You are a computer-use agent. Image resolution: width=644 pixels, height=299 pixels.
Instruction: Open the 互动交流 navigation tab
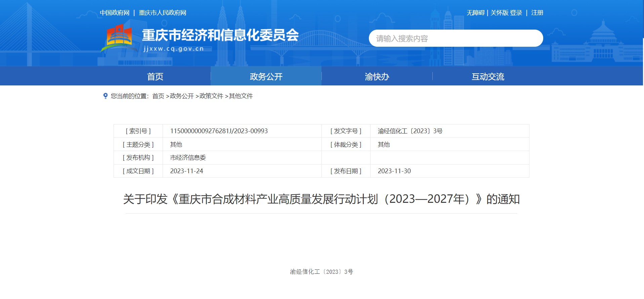[x=488, y=76]
